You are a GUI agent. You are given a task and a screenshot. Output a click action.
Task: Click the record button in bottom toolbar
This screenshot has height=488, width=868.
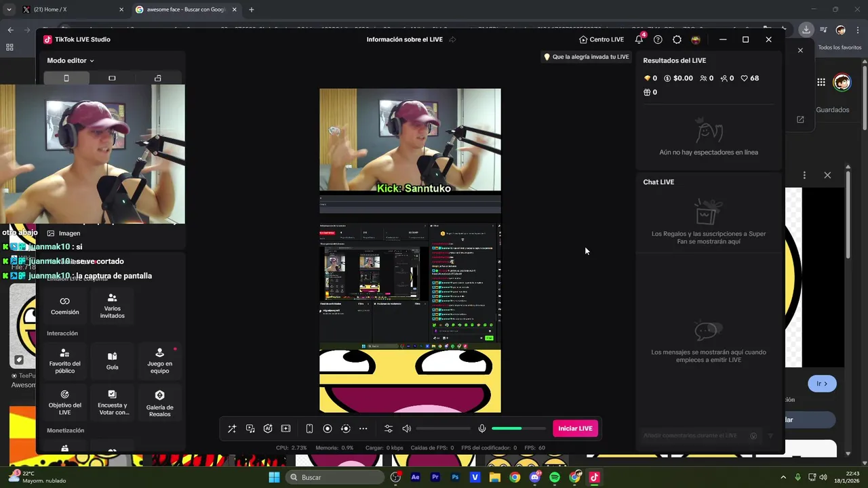coord(328,428)
